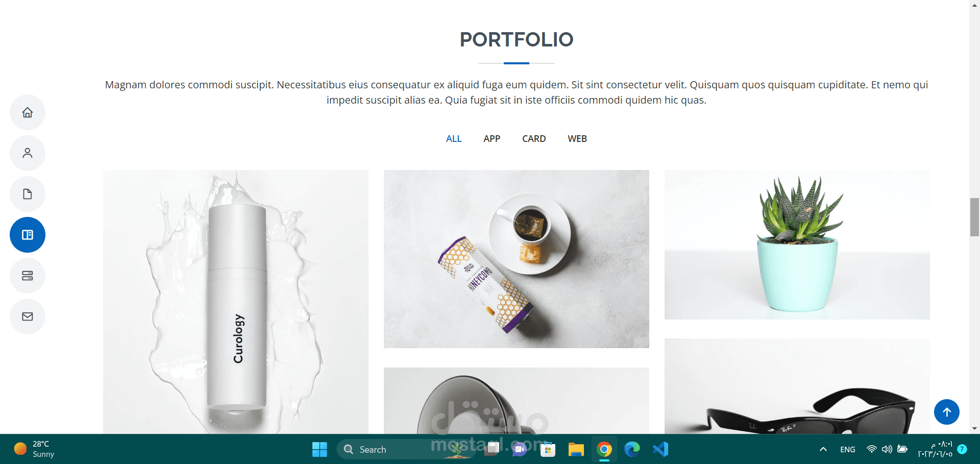Filter portfolio by APP
Viewport: 980px width, 464px height.
click(492, 139)
